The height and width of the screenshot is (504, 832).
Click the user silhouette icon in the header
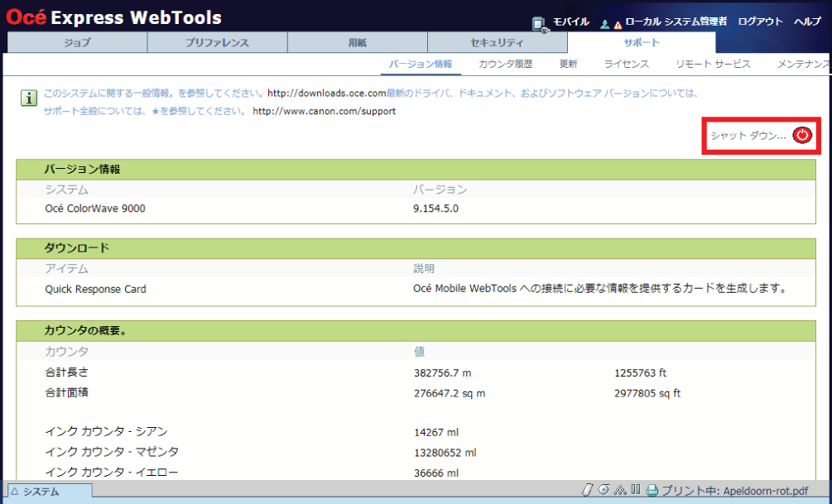604,24
